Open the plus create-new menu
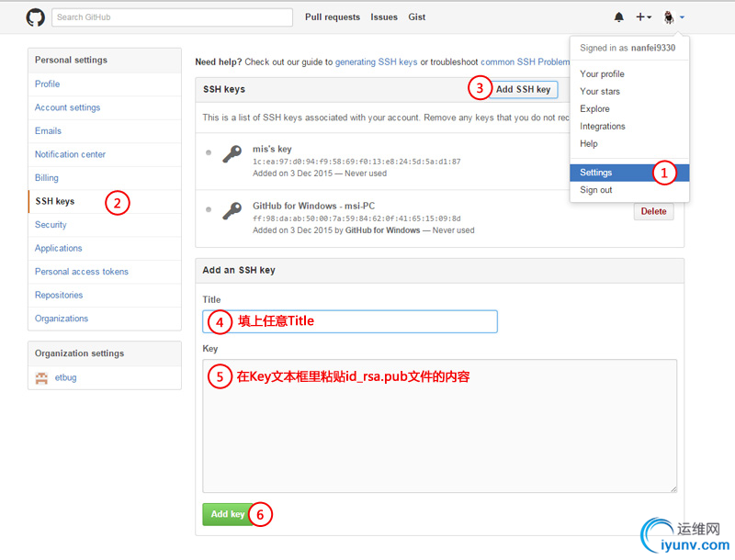The image size is (735, 560). [643, 17]
